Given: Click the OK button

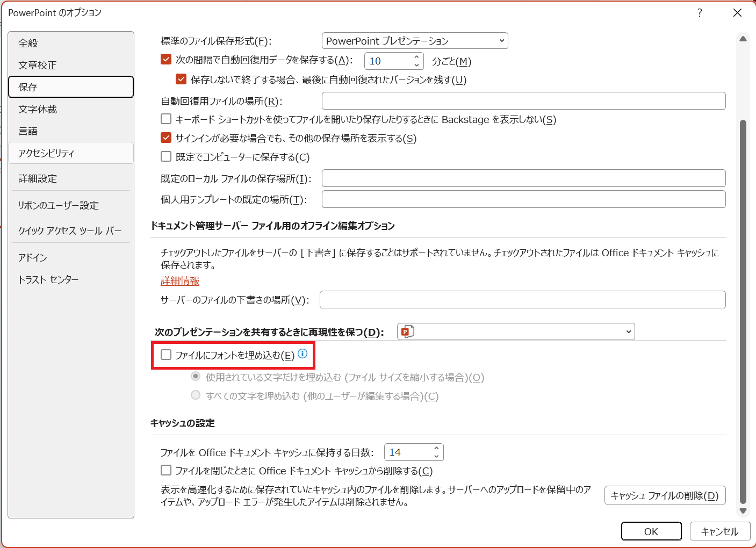Looking at the screenshot, I should [x=651, y=531].
